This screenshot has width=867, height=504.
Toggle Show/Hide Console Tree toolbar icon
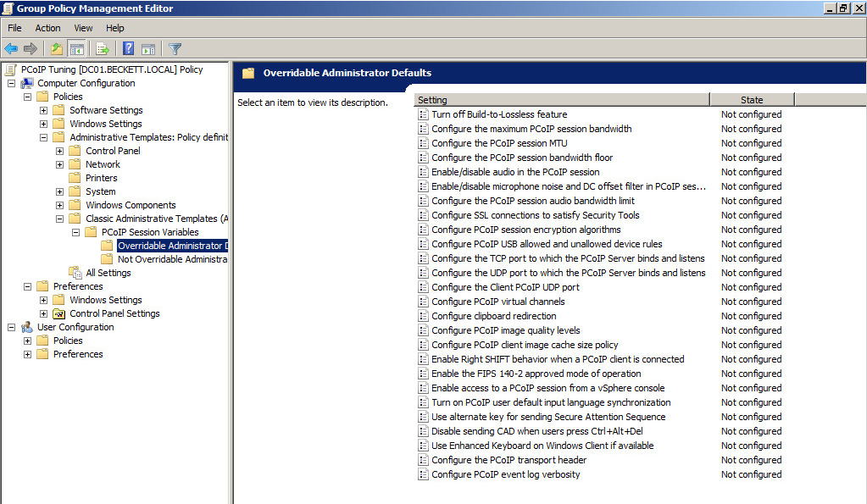(x=76, y=49)
